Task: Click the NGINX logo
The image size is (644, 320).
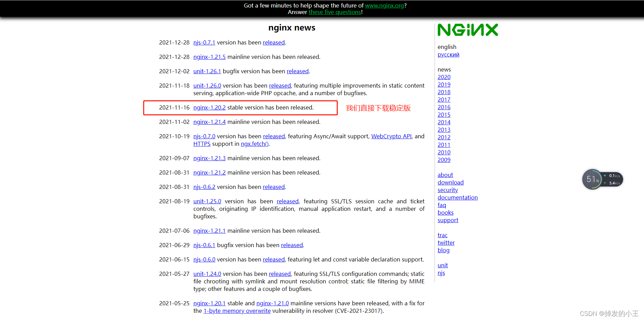Action: point(468,30)
